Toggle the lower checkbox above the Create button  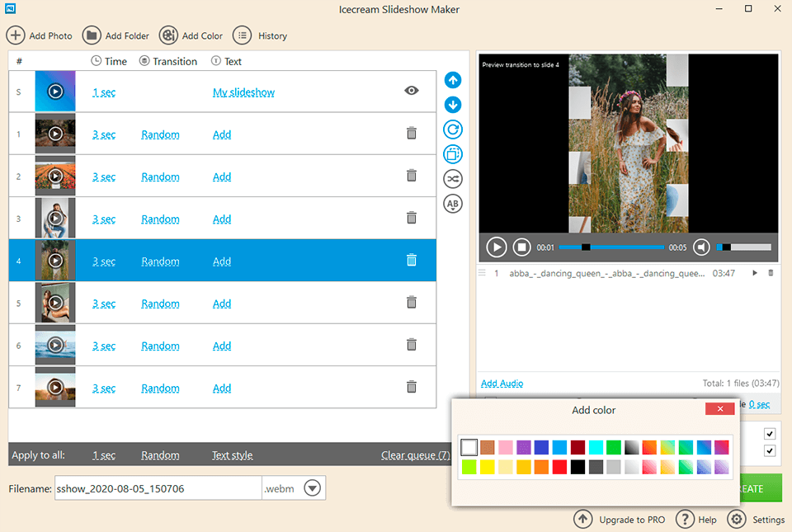click(x=770, y=451)
